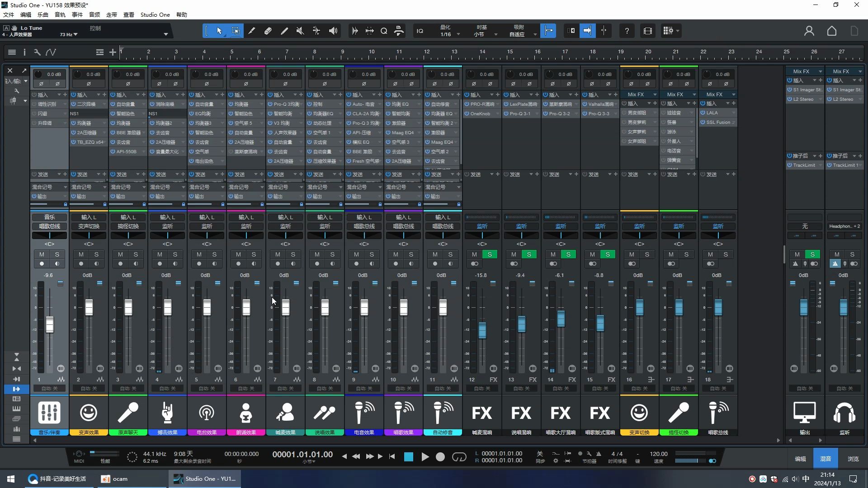868x488 pixels.
Task: Mute channel 1 音乐/伴奏
Action: pos(42,254)
